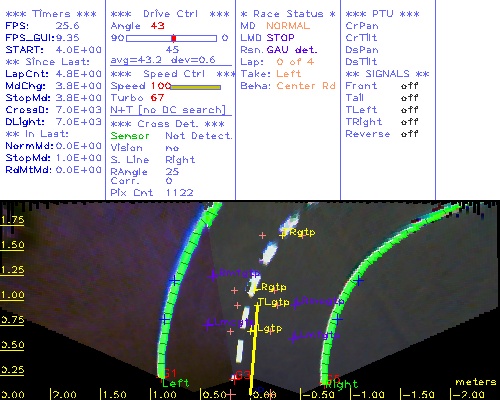Click the red G1 label on left lane
500x400 pixels.
tap(170, 373)
